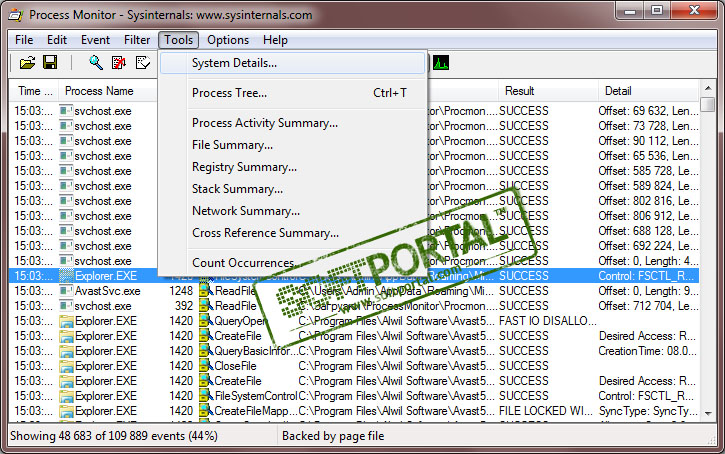Open Registry Summary entry
Viewport: 725px width, 454px height.
292,167
